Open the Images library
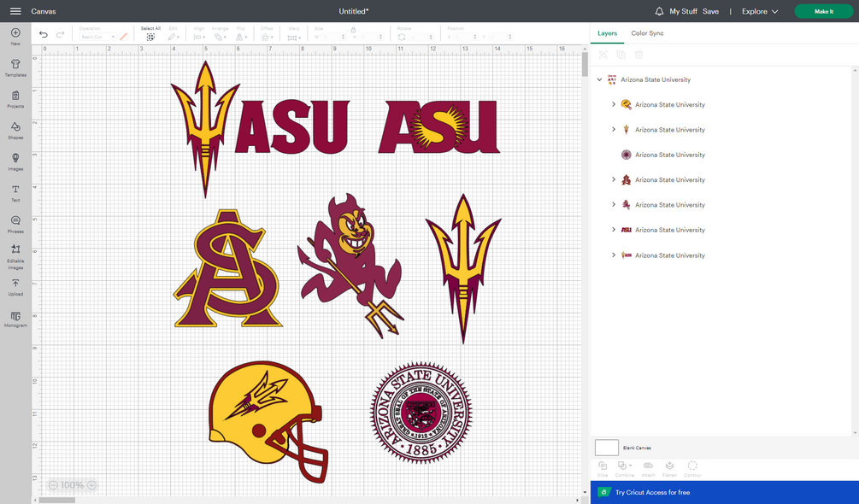This screenshot has width=859, height=504. [x=15, y=161]
